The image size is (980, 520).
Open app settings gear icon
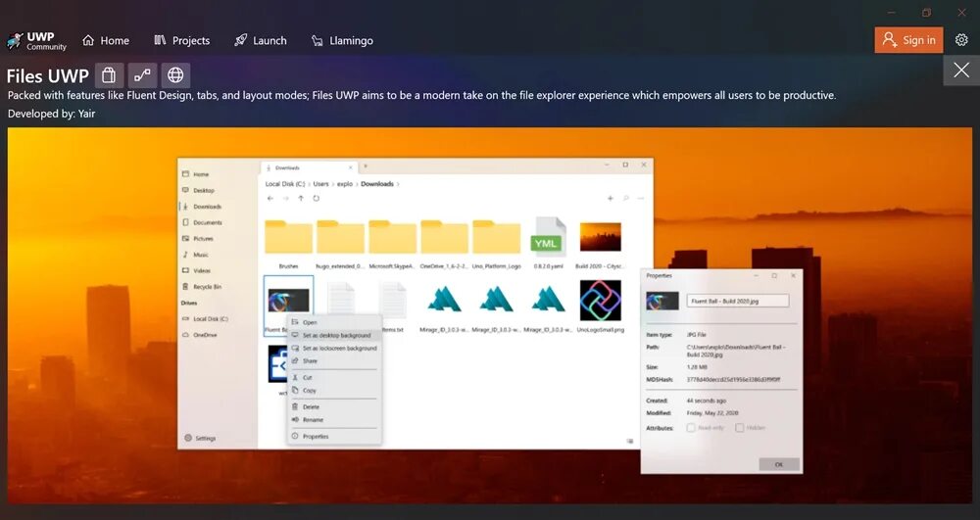pos(961,40)
